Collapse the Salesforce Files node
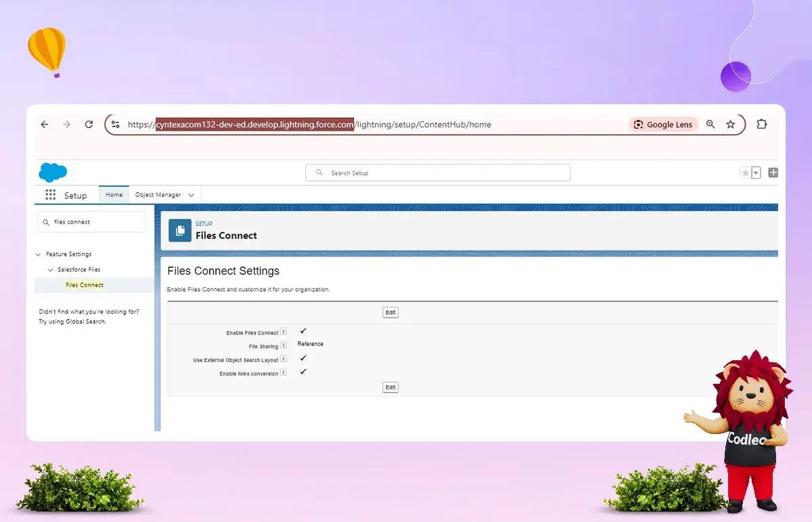The height and width of the screenshot is (522, 812). [x=50, y=269]
